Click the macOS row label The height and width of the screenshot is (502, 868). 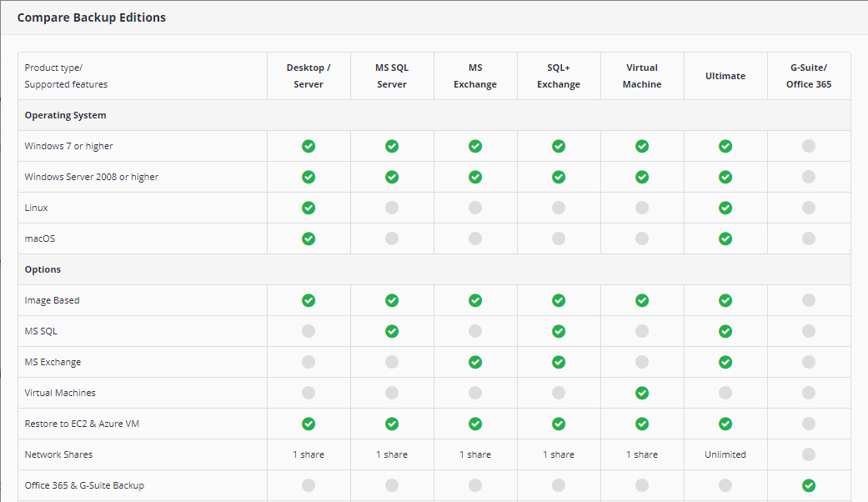pos(40,238)
